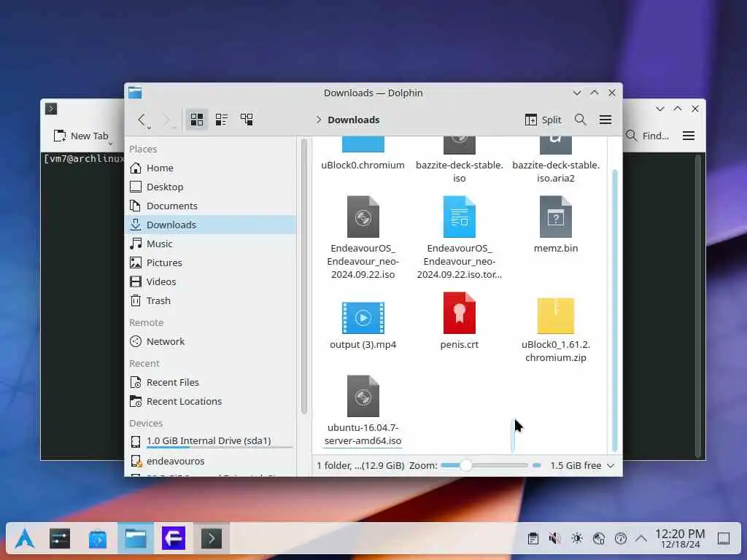
Task: Select the uBlock0.chromium folder
Action: point(363,153)
